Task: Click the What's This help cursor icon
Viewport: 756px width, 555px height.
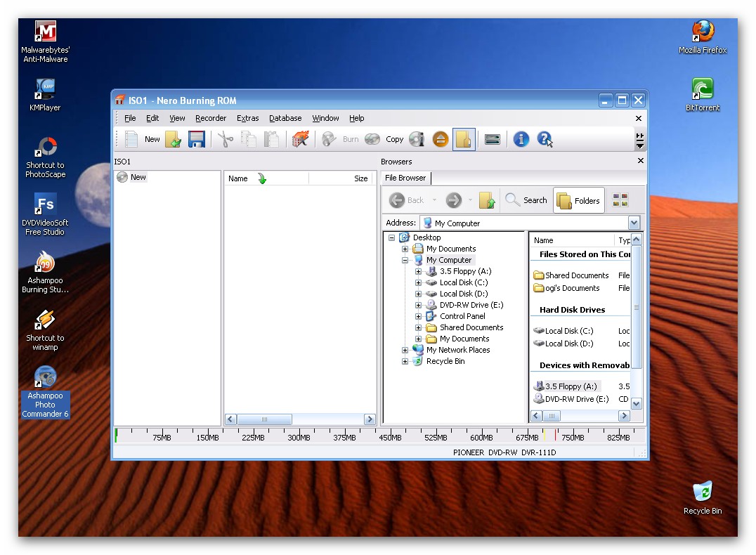Action: (545, 139)
